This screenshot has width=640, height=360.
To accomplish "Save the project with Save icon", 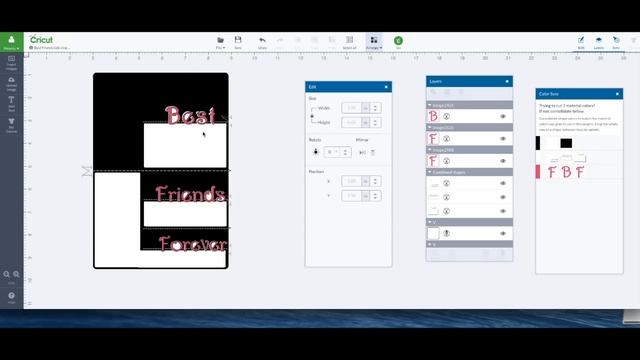I will [x=238, y=42].
